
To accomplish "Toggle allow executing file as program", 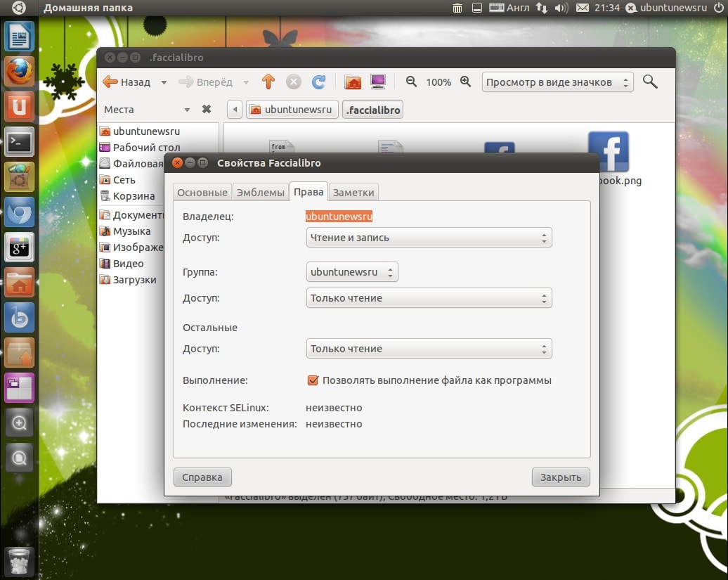I will tap(313, 380).
